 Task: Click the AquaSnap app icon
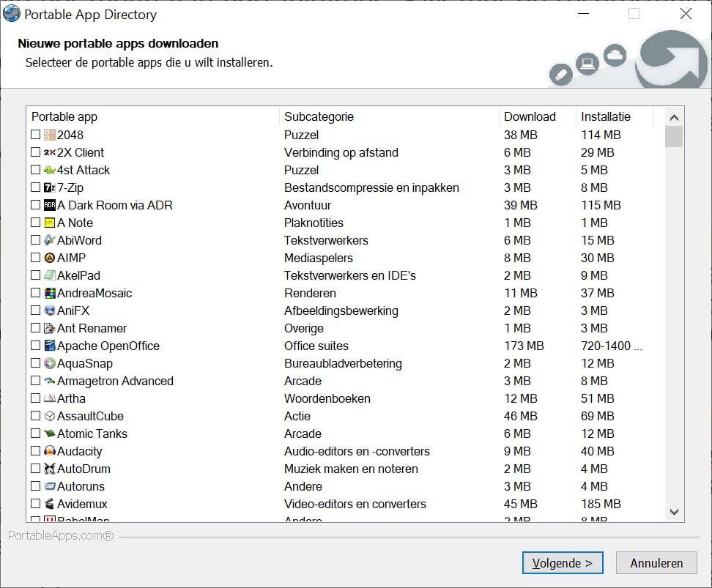(50, 363)
